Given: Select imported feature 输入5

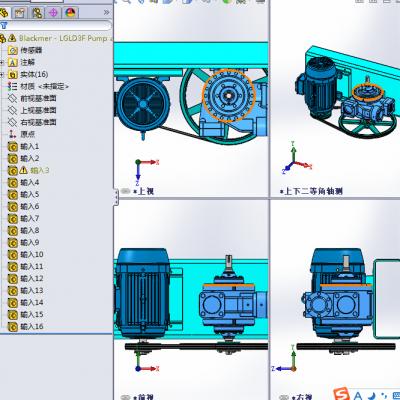Looking at the screenshot, I should click(29, 194).
